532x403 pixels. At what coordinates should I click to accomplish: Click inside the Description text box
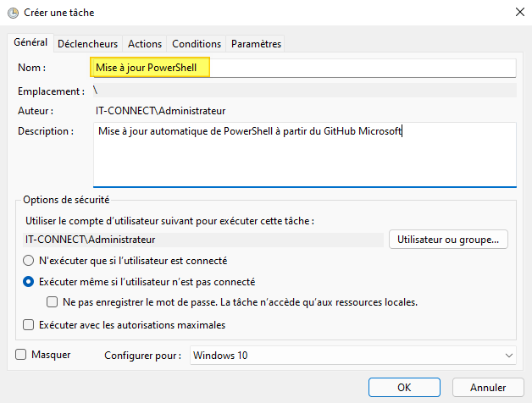303,153
